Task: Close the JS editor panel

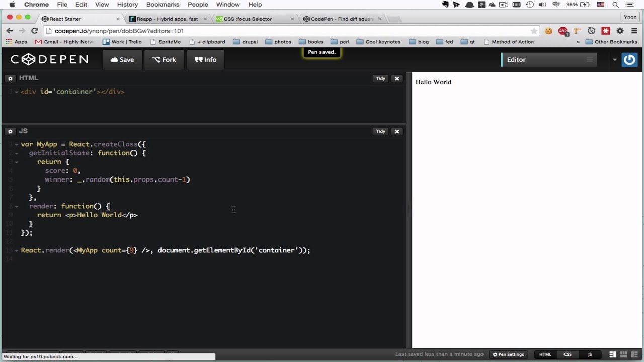Action: click(397, 131)
